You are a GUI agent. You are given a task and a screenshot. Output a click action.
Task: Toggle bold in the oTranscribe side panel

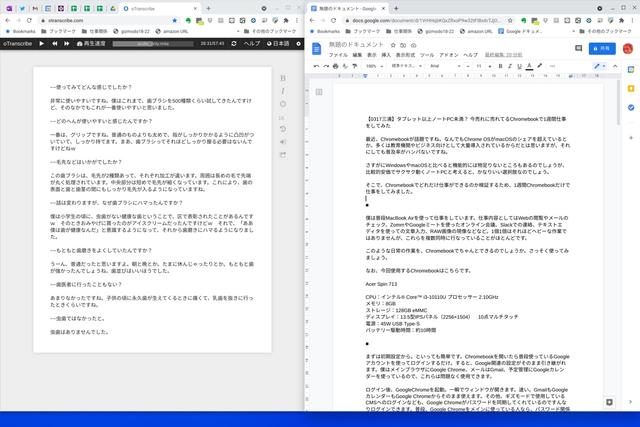tap(283, 78)
